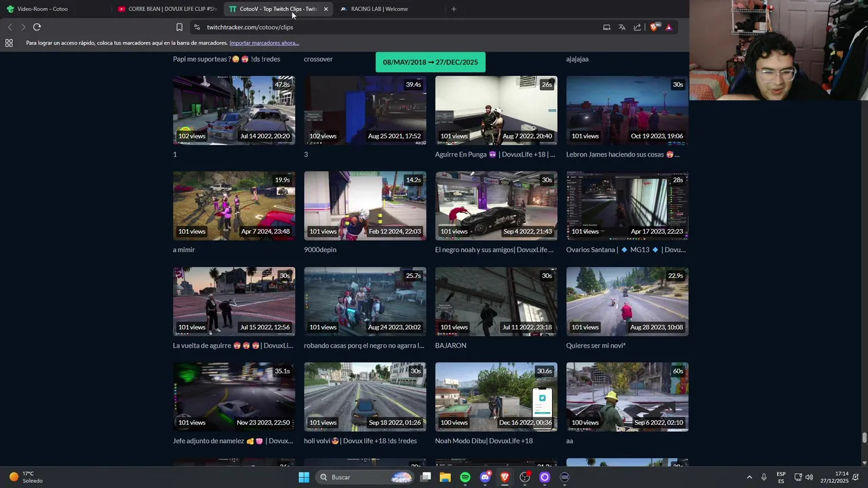Screen dimensions: 868x488
Task: Play the clip dated Jul 11 2022, 23:18
Action: point(496,302)
